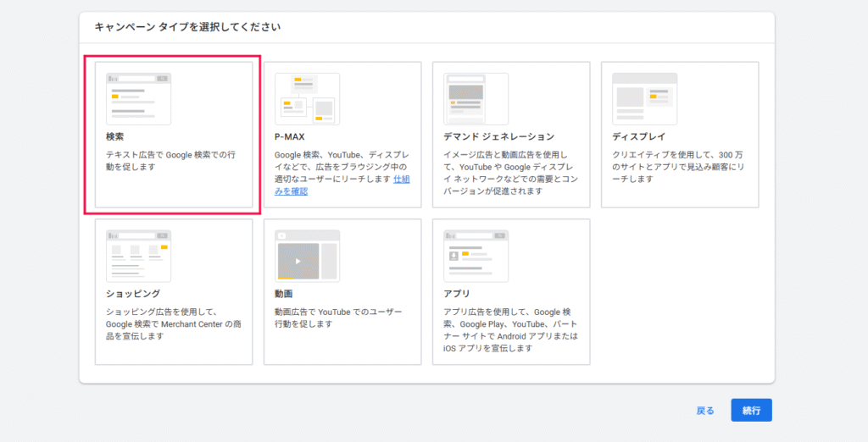The width and height of the screenshot is (868, 442).
Task: Pick the 動画 campaign title
Action: [283, 294]
